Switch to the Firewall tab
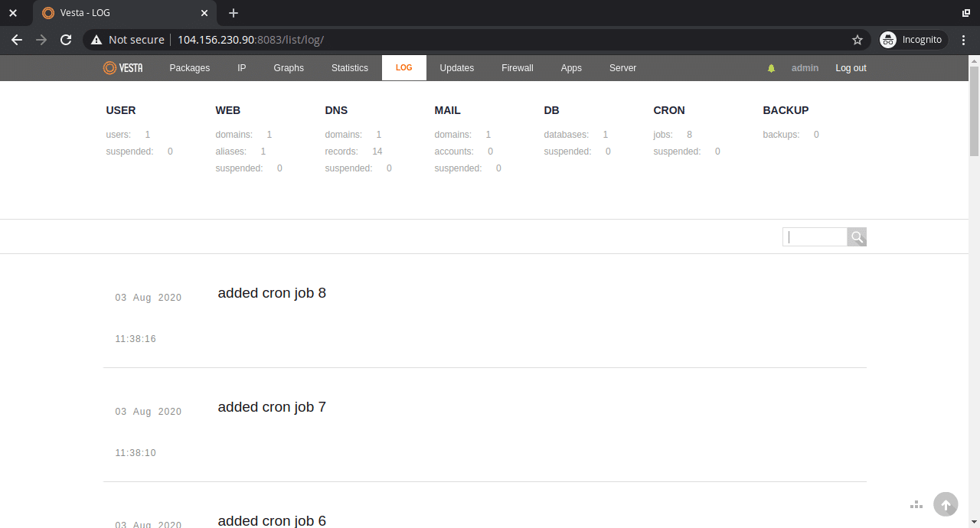The height and width of the screenshot is (528, 980). point(517,67)
